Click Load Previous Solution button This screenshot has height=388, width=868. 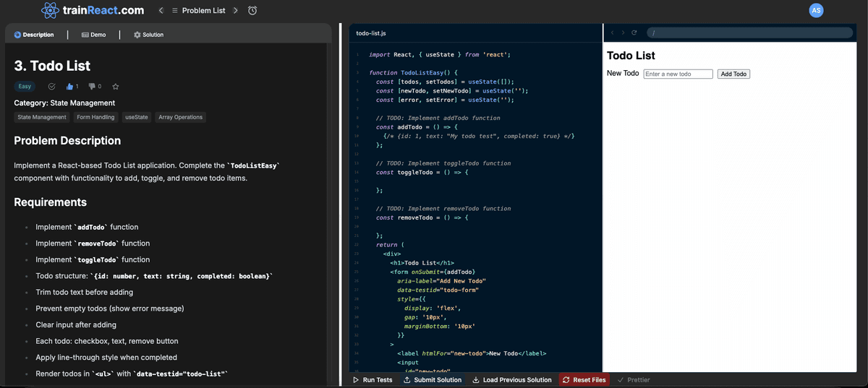tap(512, 380)
